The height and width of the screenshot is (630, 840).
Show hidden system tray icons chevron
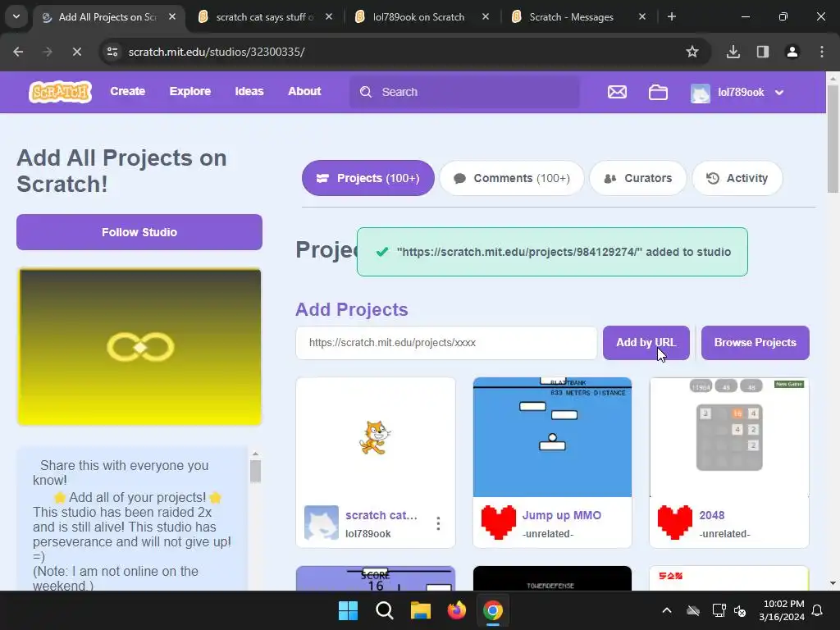(667, 610)
